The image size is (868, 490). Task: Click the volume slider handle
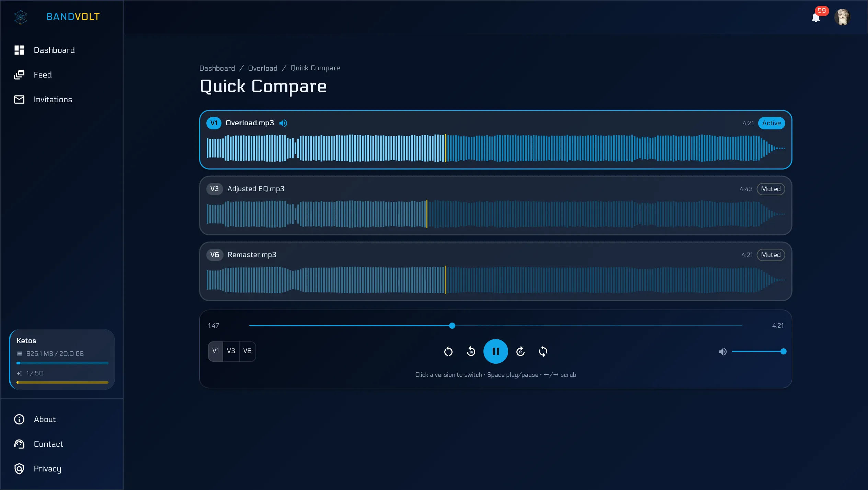tap(784, 351)
